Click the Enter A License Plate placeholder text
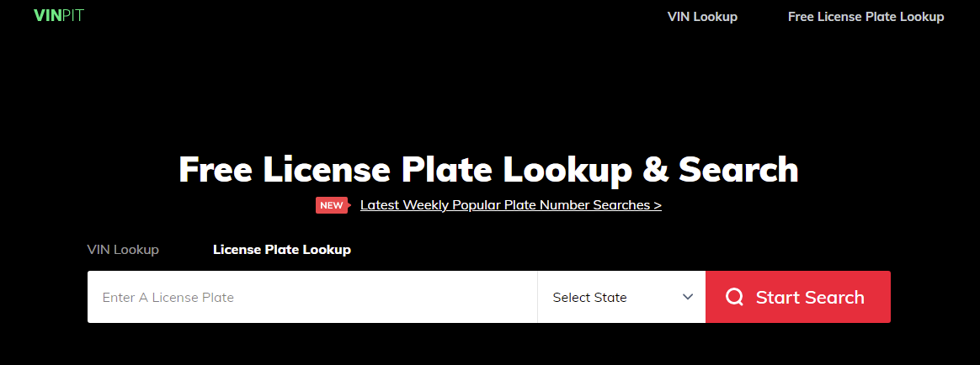This screenshot has width=980, height=365. pos(168,298)
